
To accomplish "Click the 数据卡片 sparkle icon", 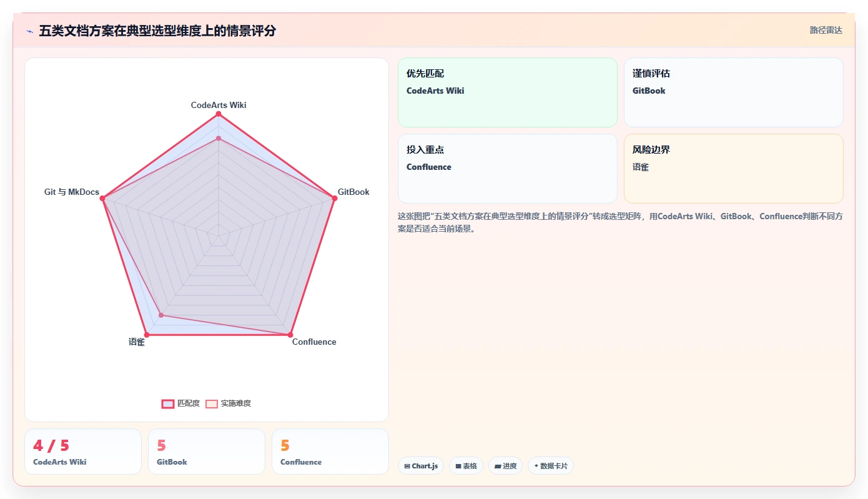I will point(536,466).
